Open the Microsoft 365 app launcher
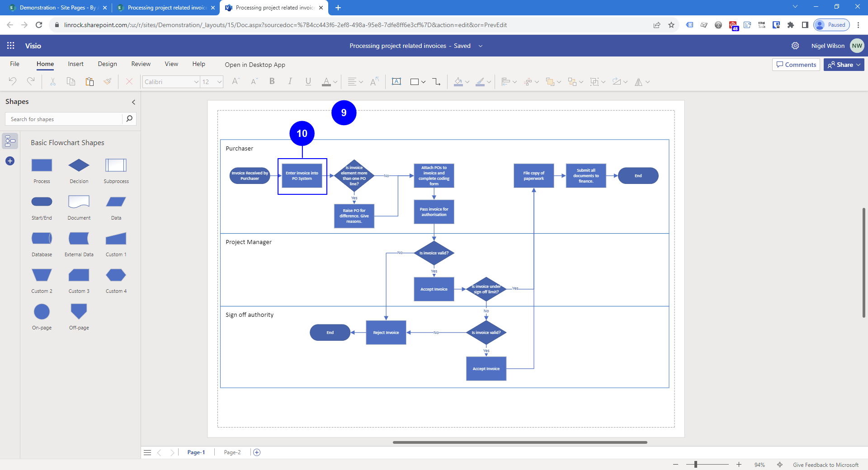 11,46
